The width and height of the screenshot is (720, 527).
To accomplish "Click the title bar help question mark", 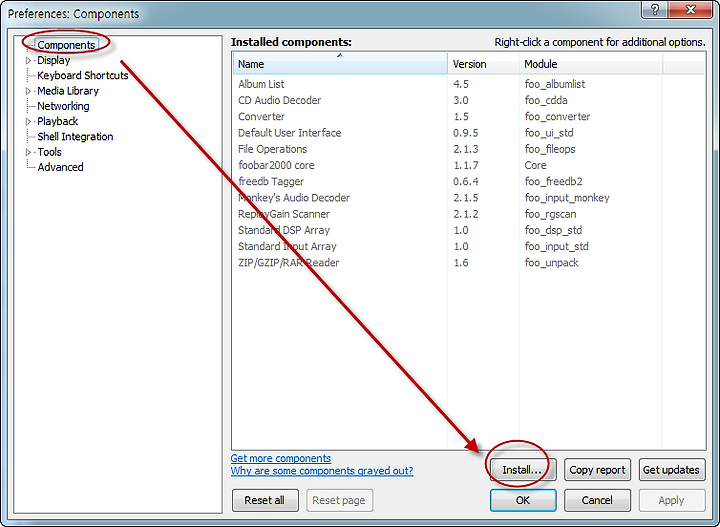I will click(x=655, y=10).
